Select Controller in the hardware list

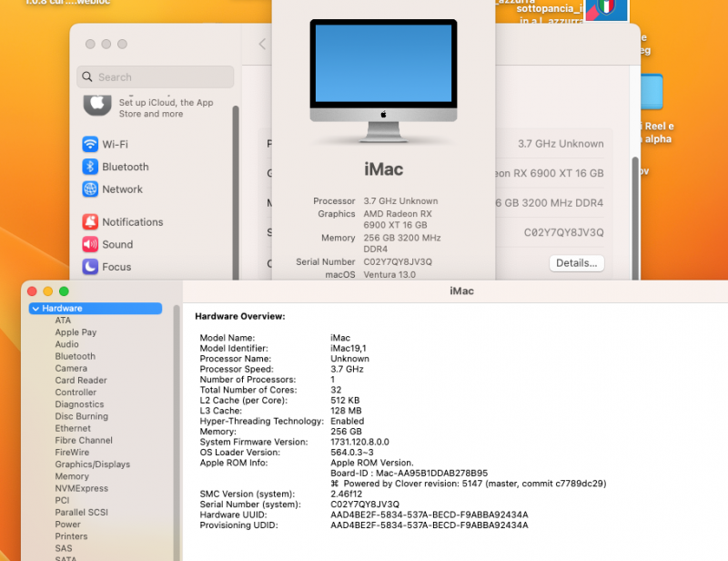76,393
